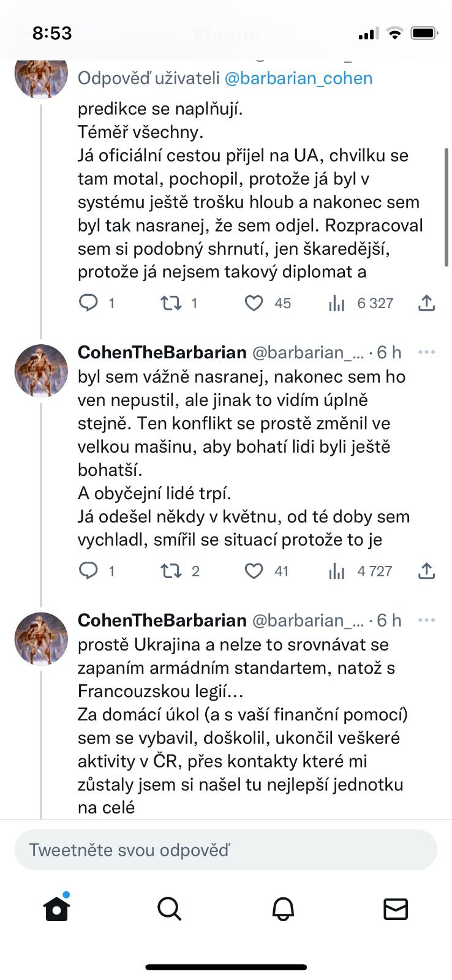452x980 pixels.
Task: View analytics showing 6 327 views
Action: (337, 303)
